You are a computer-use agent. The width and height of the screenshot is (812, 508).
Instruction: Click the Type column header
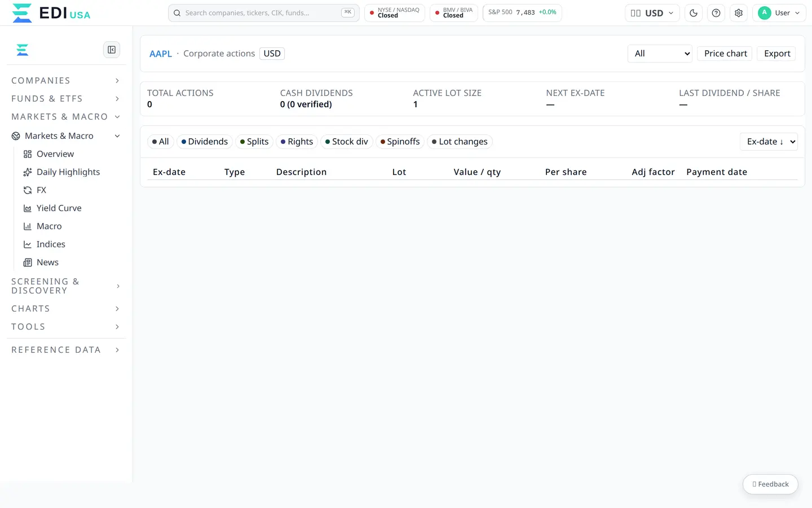click(235, 172)
